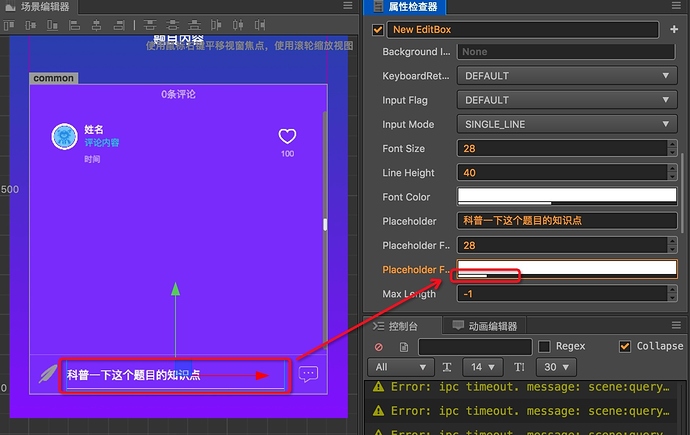
Task: Select the align top edges tool
Action: pyautogui.click(x=9, y=25)
